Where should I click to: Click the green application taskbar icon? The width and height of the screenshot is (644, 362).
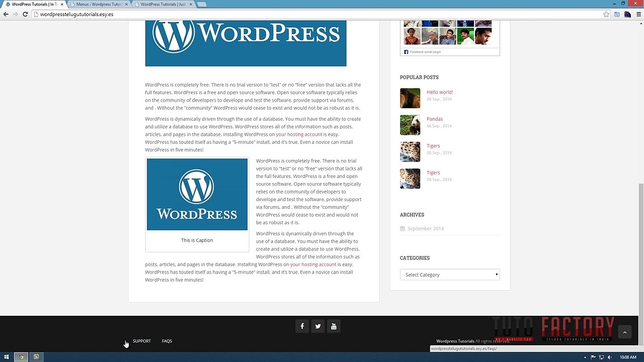point(36,357)
